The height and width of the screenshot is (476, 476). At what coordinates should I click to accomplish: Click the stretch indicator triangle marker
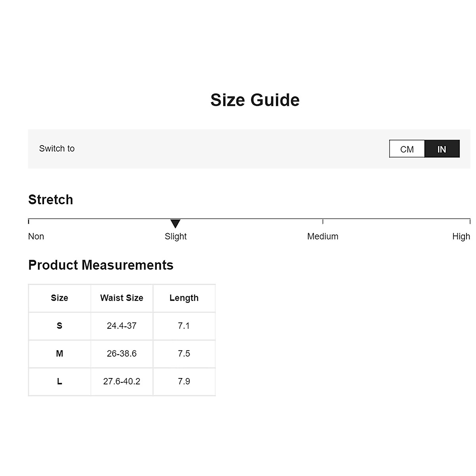pos(175,223)
